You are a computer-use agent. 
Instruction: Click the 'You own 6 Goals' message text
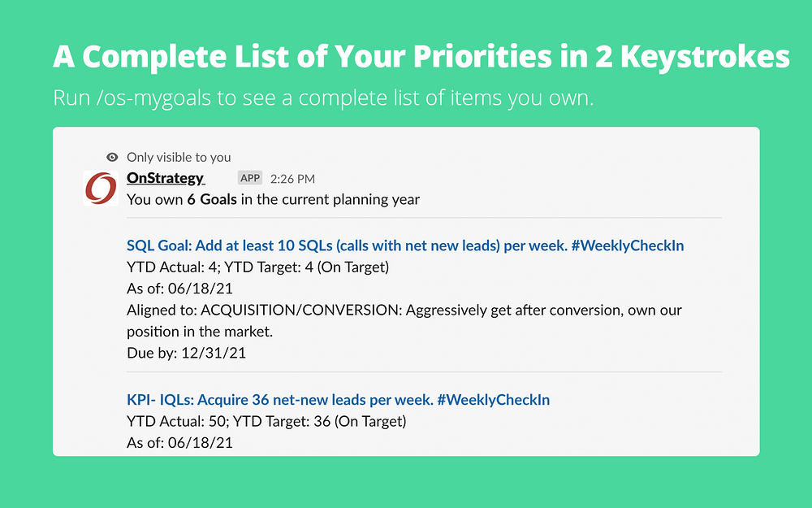pyautogui.click(x=273, y=200)
